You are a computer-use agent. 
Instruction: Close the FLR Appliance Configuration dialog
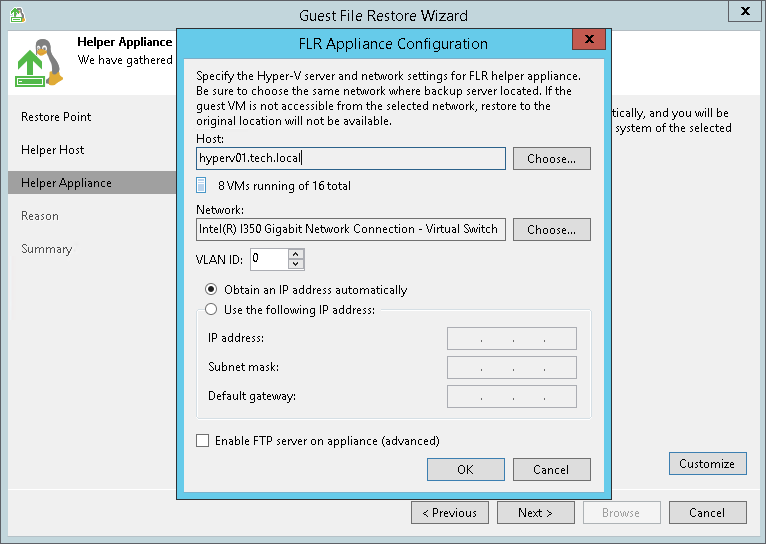coord(589,39)
